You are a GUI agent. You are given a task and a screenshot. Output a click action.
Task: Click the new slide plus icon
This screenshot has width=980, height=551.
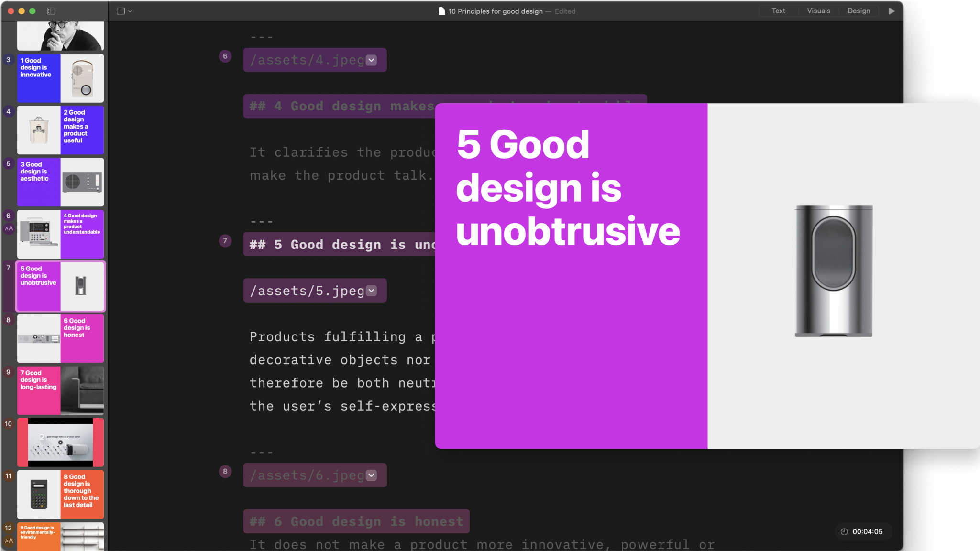(120, 11)
